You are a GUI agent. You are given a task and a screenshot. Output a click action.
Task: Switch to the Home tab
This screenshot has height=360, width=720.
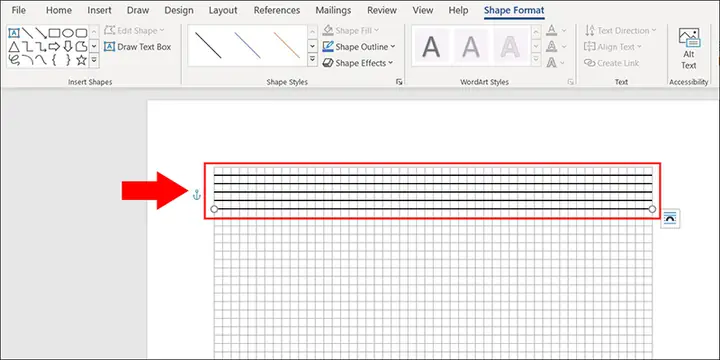[x=59, y=10]
